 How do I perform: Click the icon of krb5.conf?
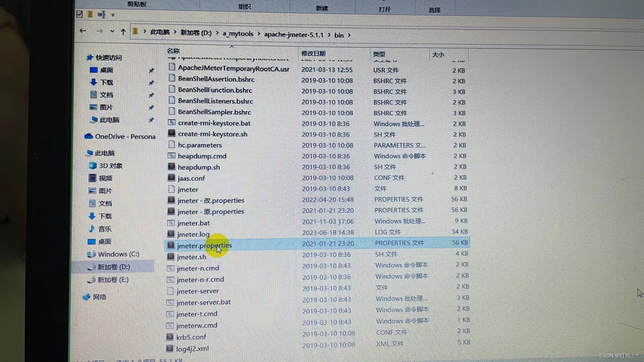(x=170, y=337)
